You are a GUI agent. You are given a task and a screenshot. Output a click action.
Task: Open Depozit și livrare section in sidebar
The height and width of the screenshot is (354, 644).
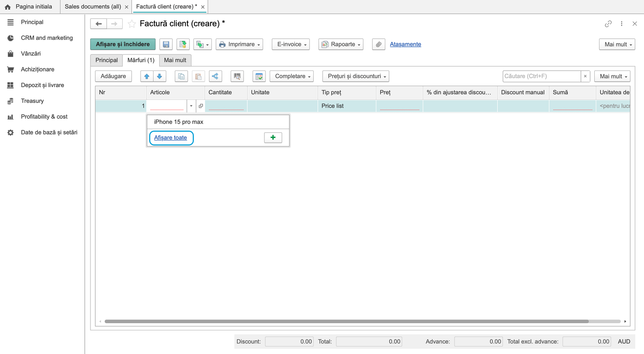(x=42, y=85)
